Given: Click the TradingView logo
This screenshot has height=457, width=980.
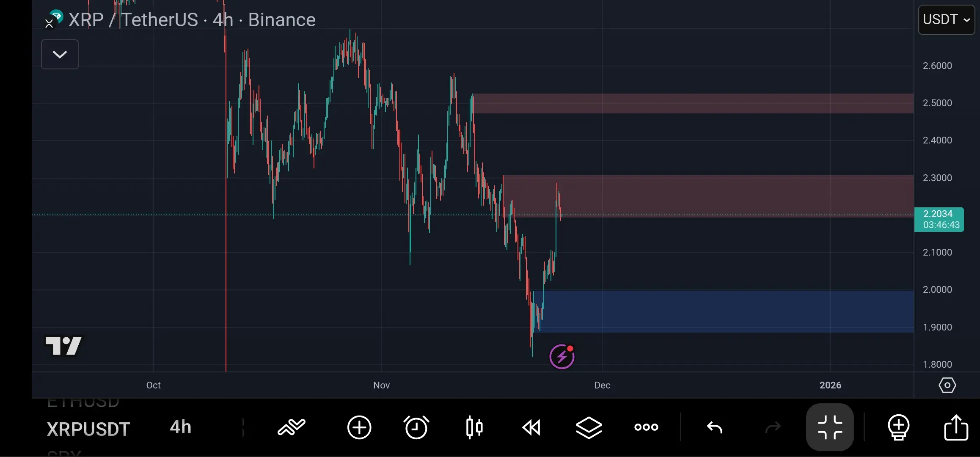Looking at the screenshot, I should click(63, 346).
